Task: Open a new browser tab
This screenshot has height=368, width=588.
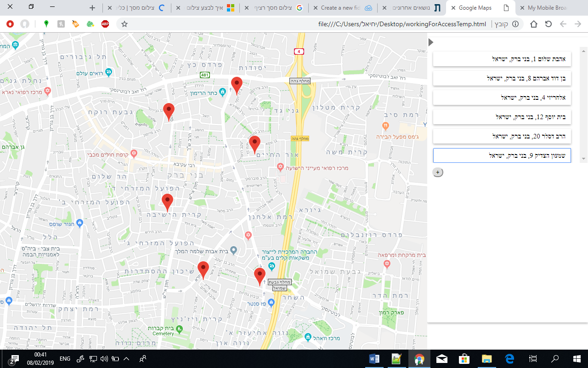Action: (92, 8)
